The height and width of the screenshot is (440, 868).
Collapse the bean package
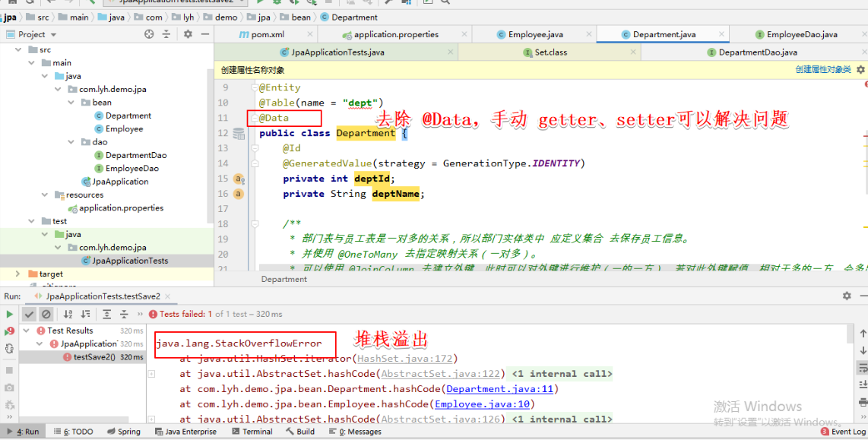click(x=71, y=103)
